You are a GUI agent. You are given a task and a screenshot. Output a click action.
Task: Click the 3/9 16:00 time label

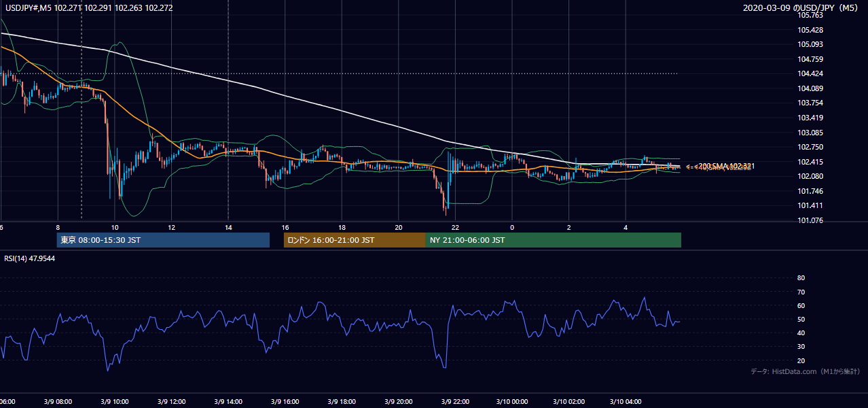pos(285,402)
